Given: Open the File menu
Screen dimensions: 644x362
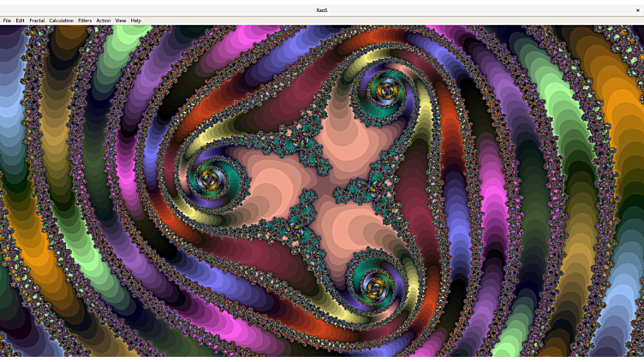Looking at the screenshot, I should tap(7, 21).
